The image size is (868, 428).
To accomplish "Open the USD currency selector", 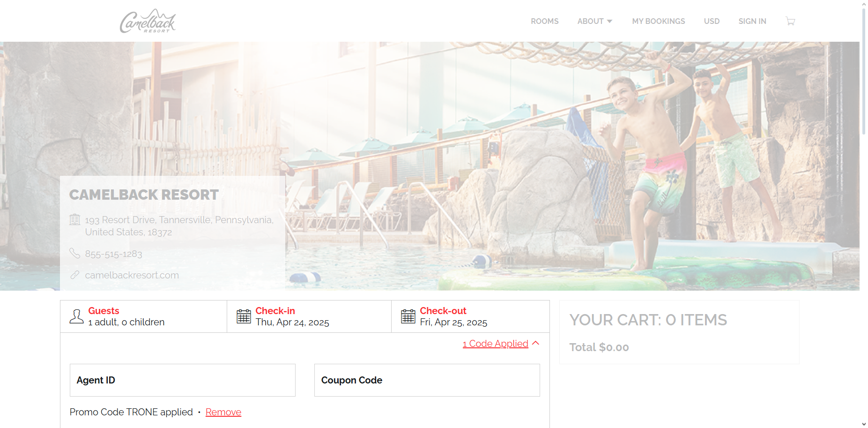I will tap(712, 21).
